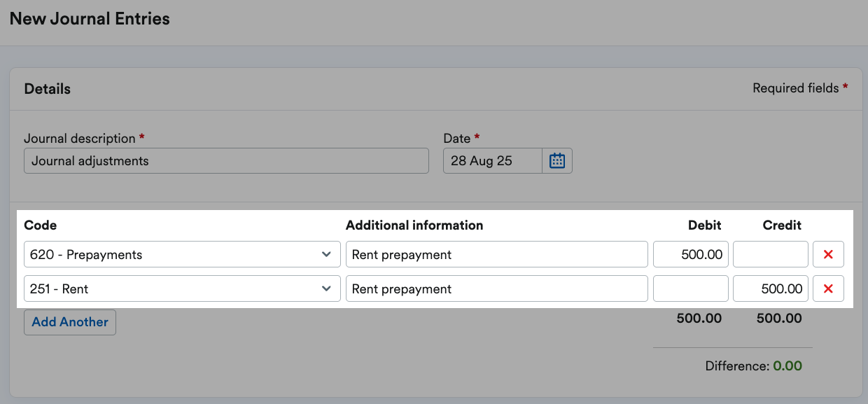The height and width of the screenshot is (404, 868).
Task: Edit additional information for the Prepayments line
Action: 497,255
